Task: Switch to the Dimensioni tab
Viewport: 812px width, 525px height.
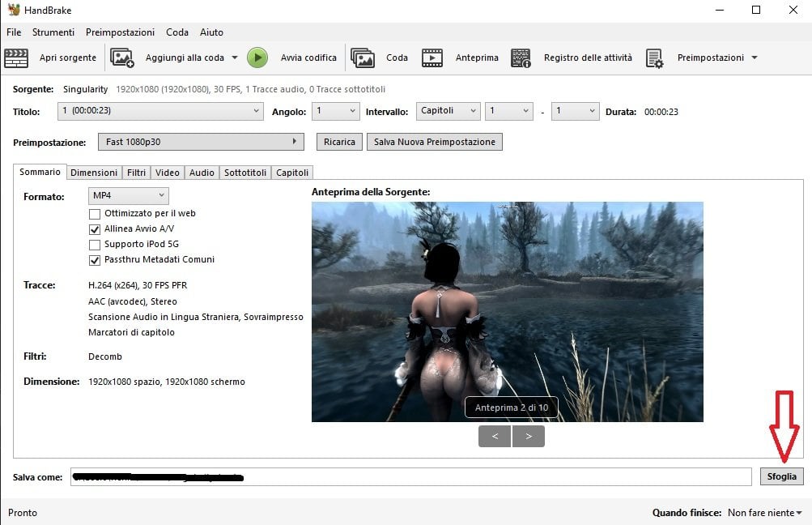Action: [x=94, y=173]
